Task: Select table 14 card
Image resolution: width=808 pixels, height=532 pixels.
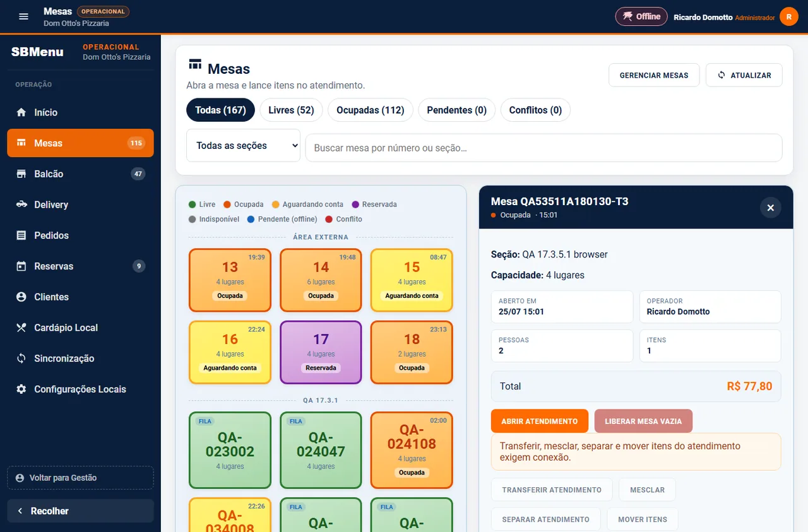Action: (321, 280)
